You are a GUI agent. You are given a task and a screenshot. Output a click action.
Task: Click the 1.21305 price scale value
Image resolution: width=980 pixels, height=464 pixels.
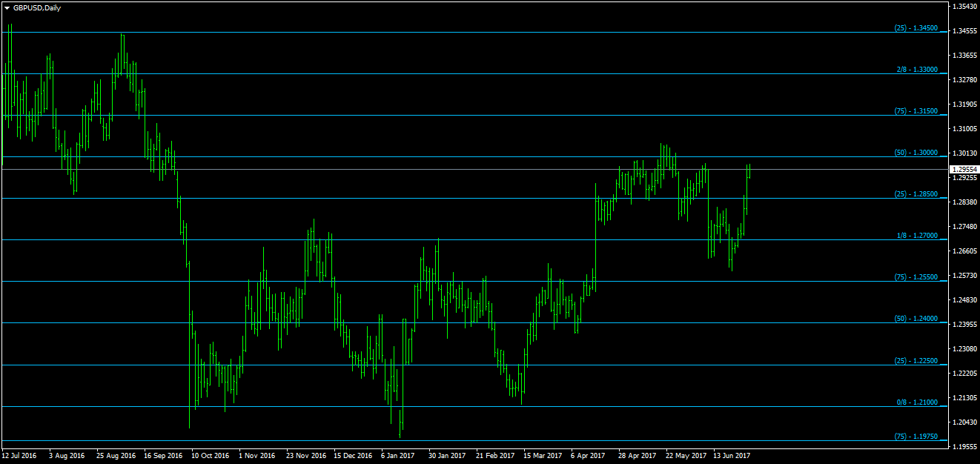(963, 397)
